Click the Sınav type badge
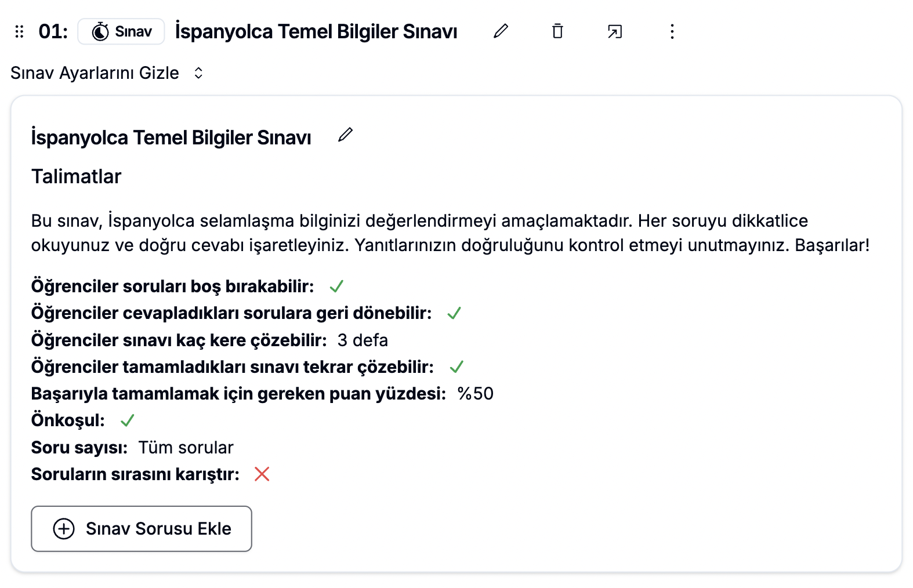This screenshot has width=913, height=588. pos(121,31)
